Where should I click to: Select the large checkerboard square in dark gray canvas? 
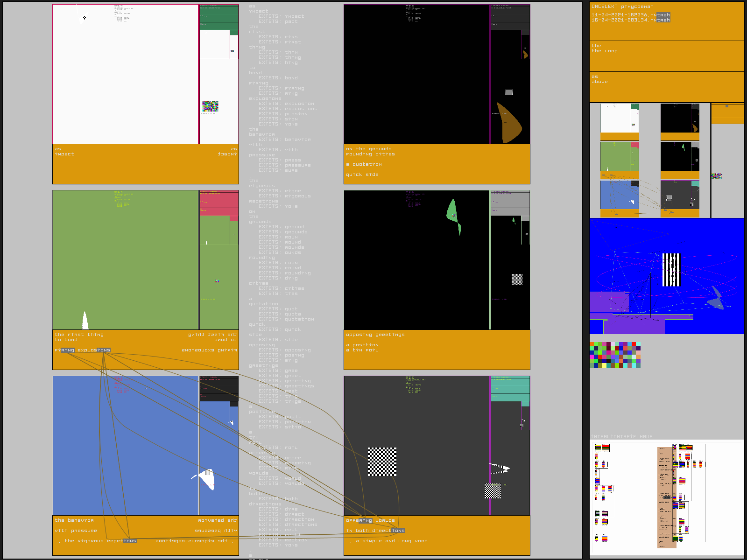[382, 462]
